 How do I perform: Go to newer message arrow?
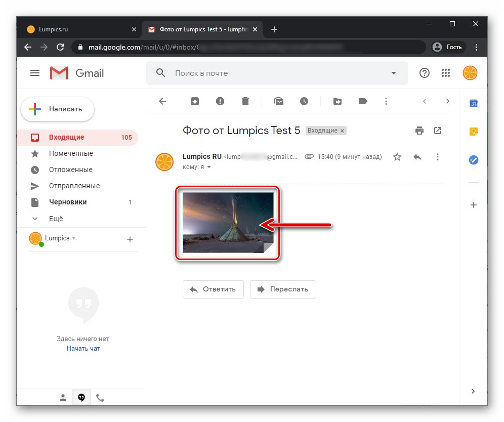(x=424, y=101)
